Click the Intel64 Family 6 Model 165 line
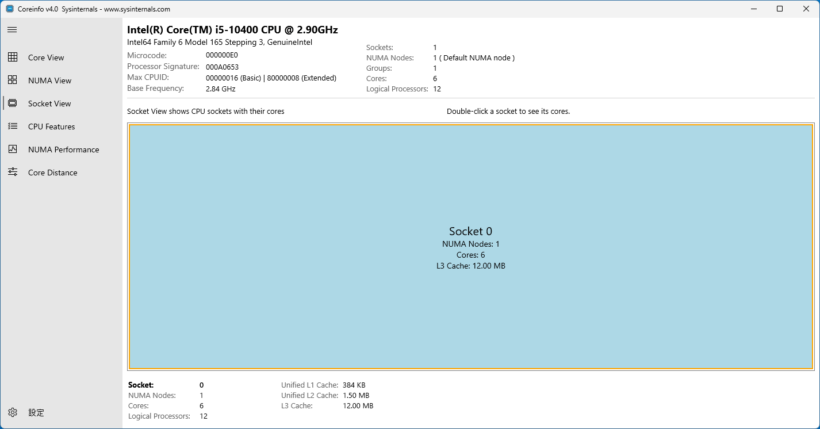The image size is (820, 429). [x=220, y=42]
